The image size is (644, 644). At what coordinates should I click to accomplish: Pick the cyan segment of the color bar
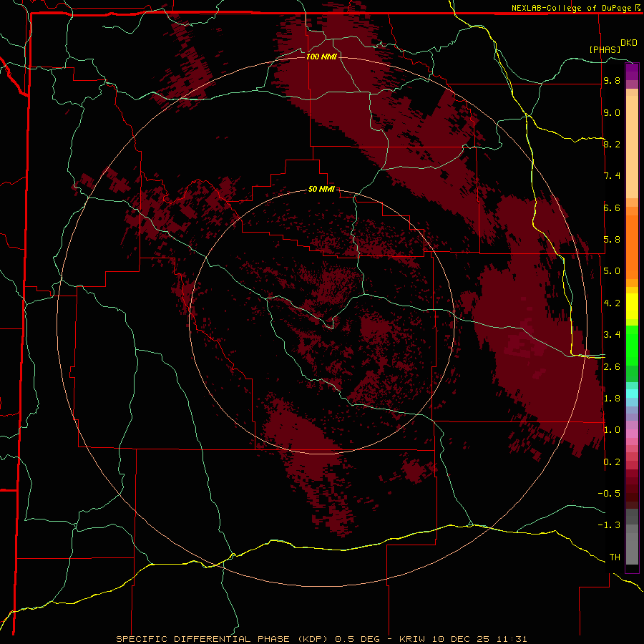point(632,393)
